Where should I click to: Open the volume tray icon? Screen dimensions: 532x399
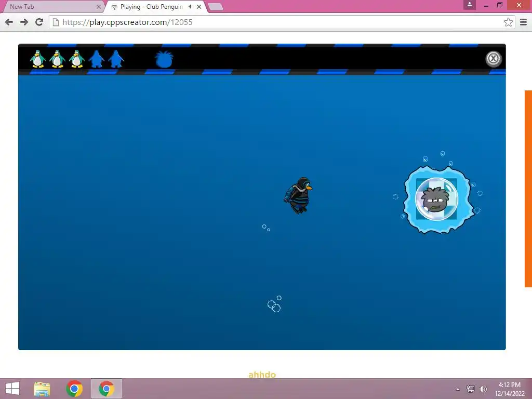pyautogui.click(x=483, y=389)
